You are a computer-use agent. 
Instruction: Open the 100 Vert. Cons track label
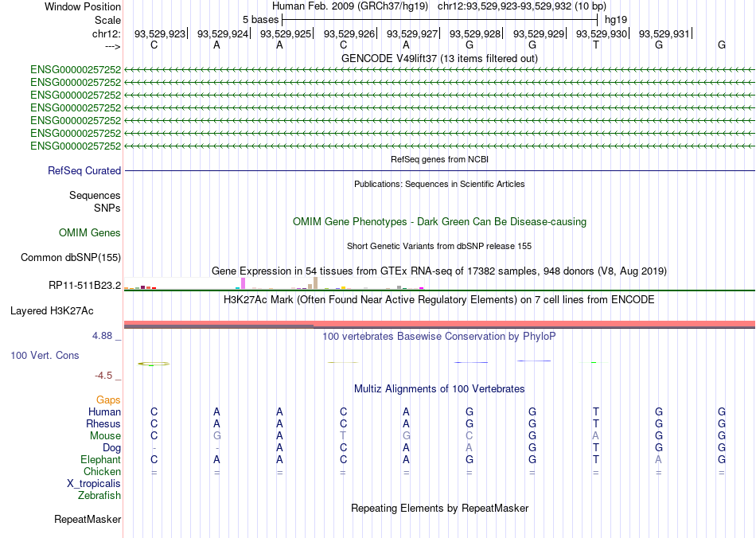tap(45, 355)
